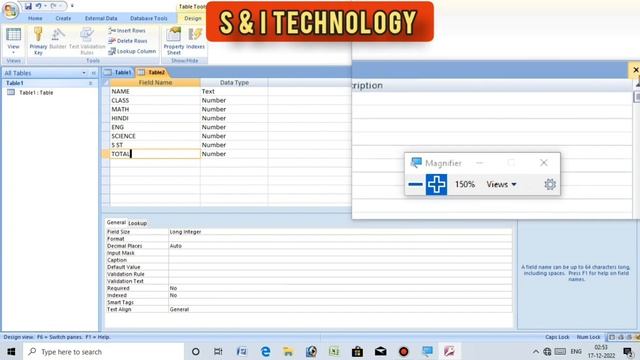
Task: Collapse the navigation pane shutter button
Action: pos(93,73)
